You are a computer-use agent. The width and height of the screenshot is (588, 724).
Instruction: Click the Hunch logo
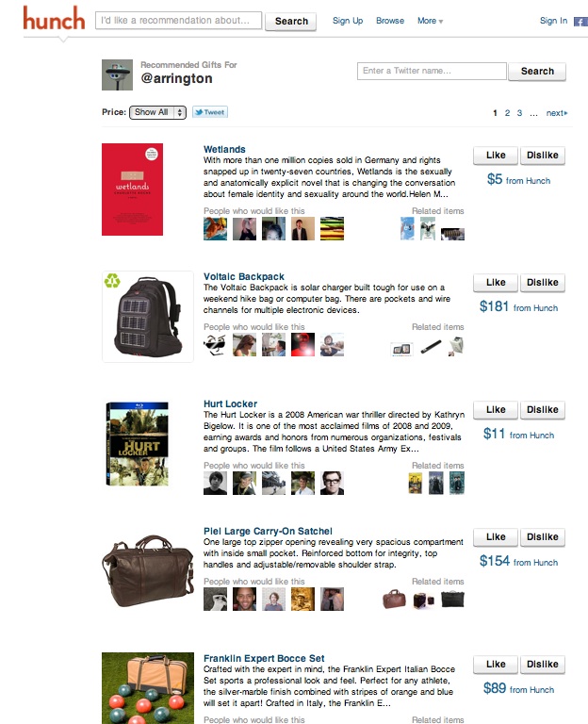click(x=54, y=19)
